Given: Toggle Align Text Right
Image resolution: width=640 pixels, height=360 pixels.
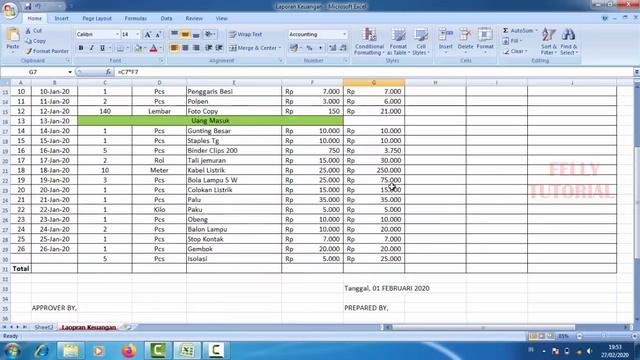Looking at the screenshot, I should coord(196,48).
